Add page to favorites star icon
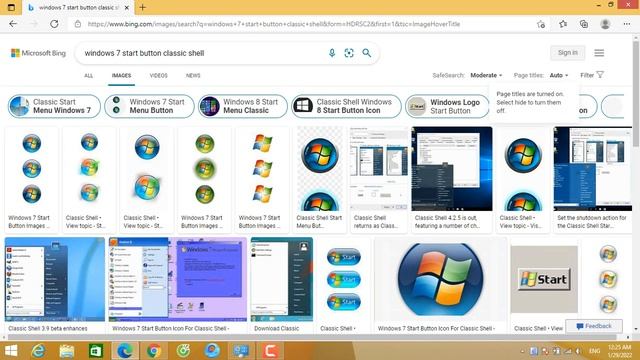The image size is (640, 360). (541, 24)
